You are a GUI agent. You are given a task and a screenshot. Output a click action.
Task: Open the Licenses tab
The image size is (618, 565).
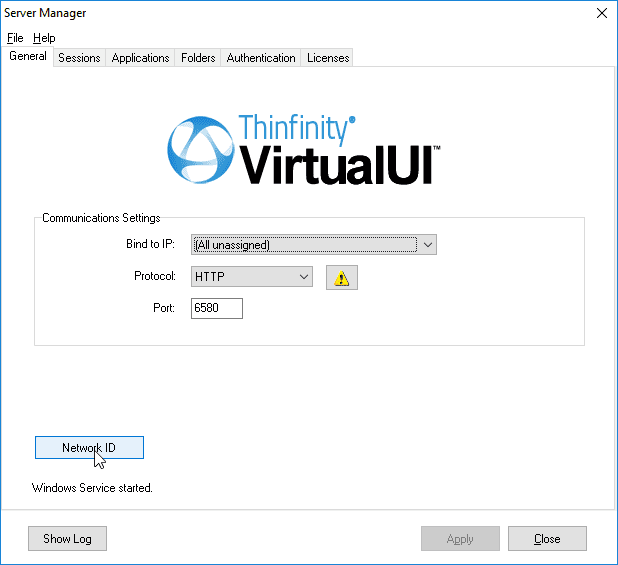(x=328, y=58)
